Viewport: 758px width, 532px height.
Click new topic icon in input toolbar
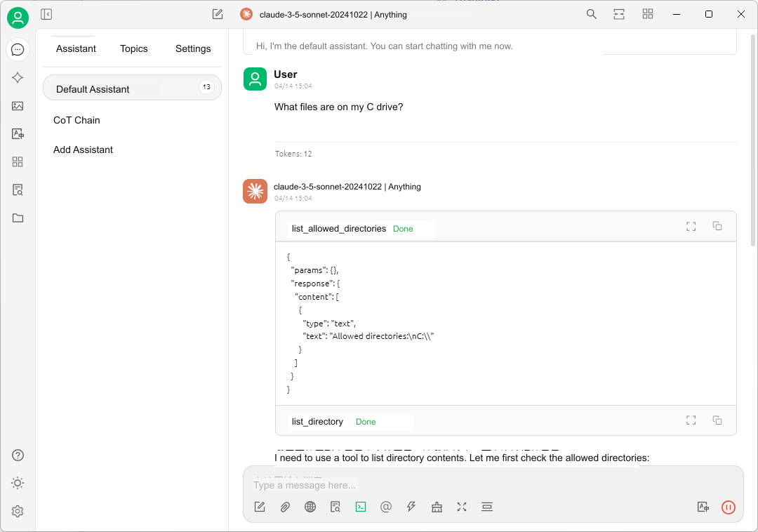pos(260,507)
